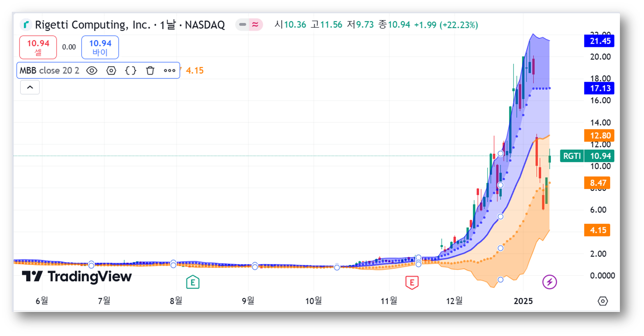The height and width of the screenshot is (336, 644).
Task: Open MBB indicator settings hexagon icon
Action: [111, 70]
